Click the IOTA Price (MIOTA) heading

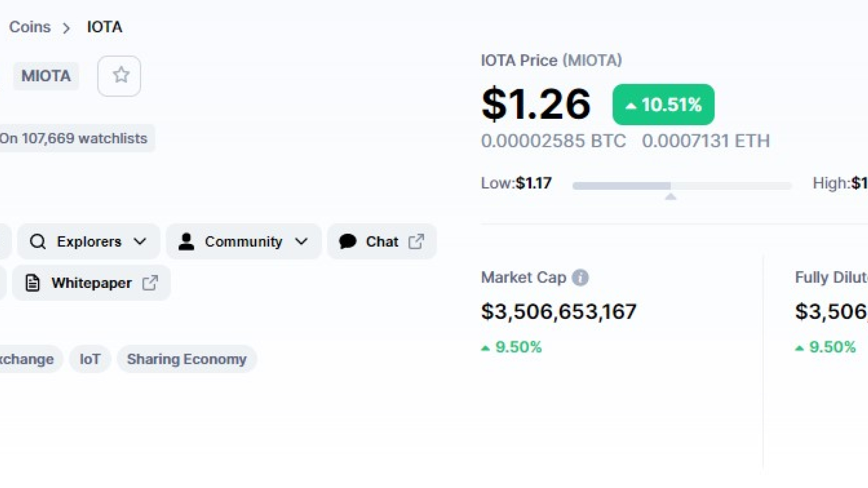click(551, 60)
